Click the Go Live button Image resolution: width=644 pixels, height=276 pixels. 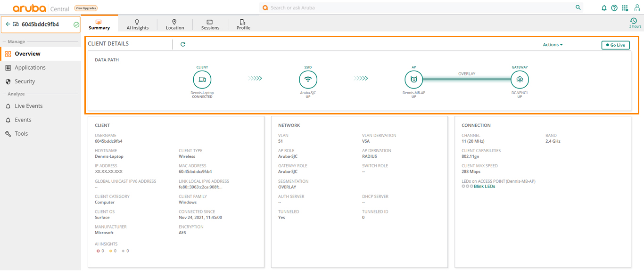pos(615,45)
